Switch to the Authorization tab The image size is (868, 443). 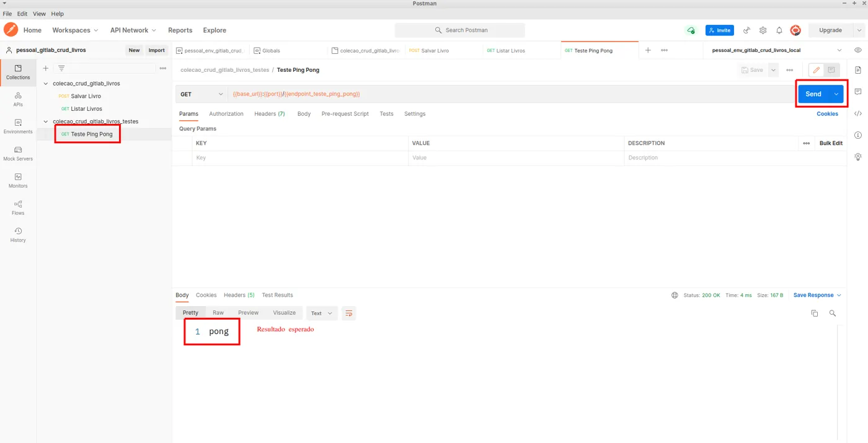[x=226, y=114]
